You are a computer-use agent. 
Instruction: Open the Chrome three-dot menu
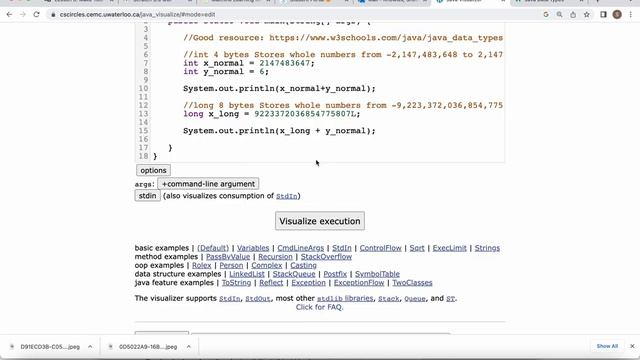click(631, 15)
